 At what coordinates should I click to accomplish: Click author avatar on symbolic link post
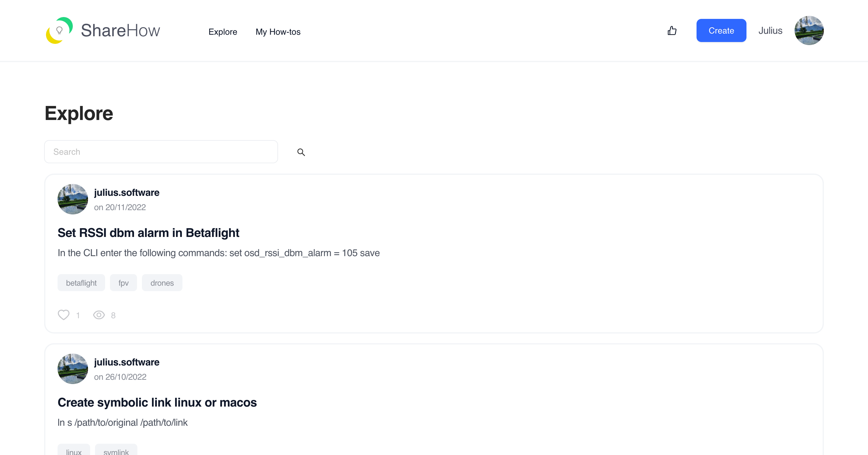73,369
